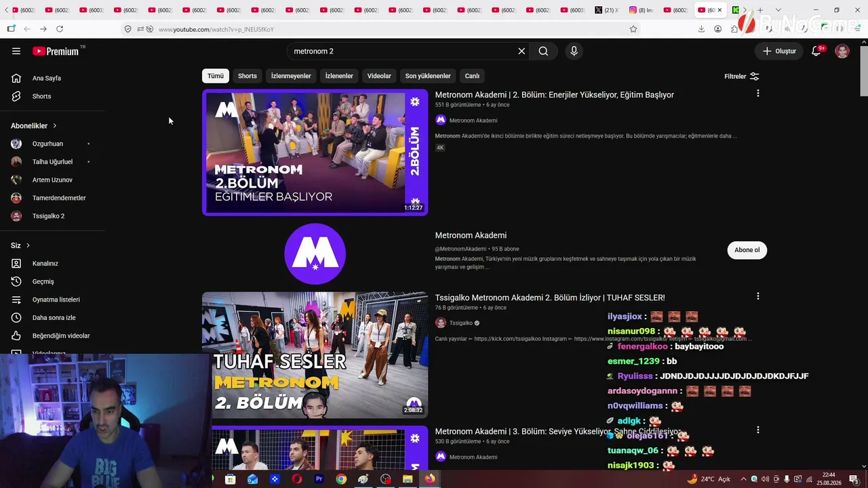Viewport: 868px width, 488px height.
Task: Select the Son yüklenenler filter chip
Action: [x=428, y=76]
